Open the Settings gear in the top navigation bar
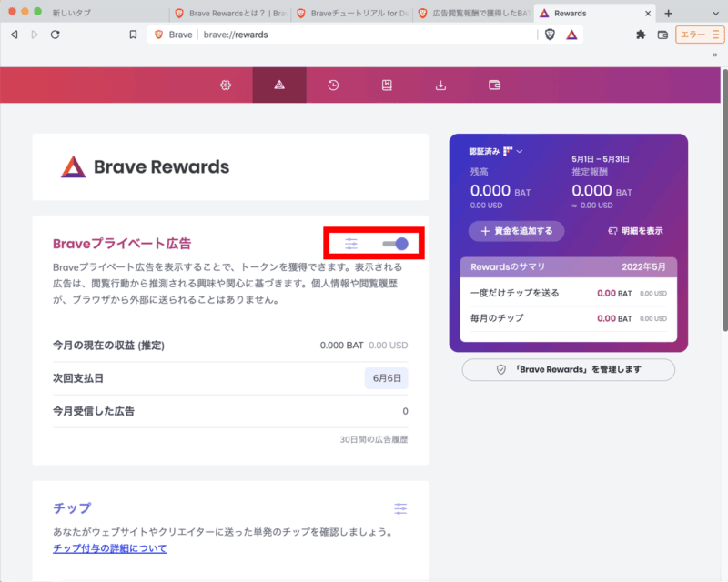The image size is (728, 582). coord(226,85)
